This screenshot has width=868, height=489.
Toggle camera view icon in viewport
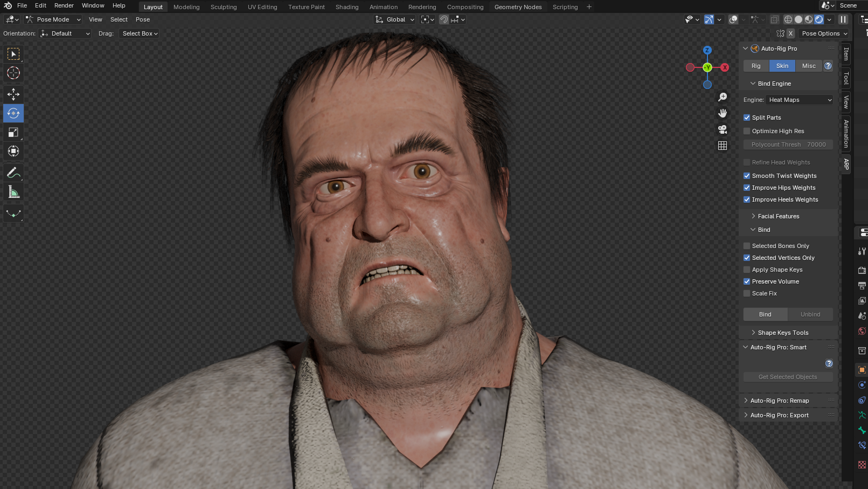coord(723,129)
